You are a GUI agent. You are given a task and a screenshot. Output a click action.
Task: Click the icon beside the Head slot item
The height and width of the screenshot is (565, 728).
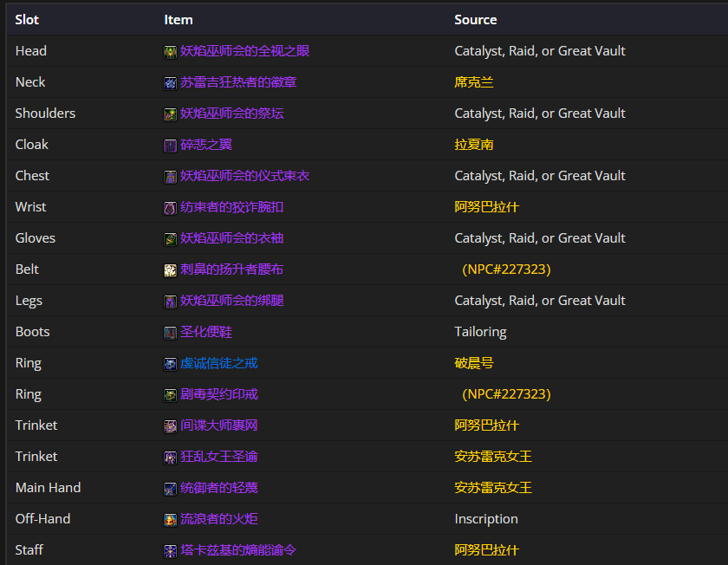click(171, 51)
